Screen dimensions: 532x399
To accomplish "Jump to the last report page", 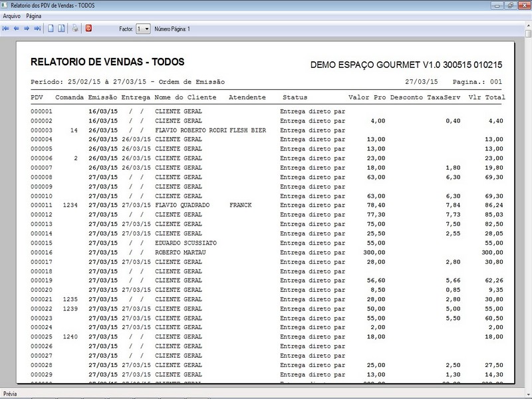I will coord(37,29).
